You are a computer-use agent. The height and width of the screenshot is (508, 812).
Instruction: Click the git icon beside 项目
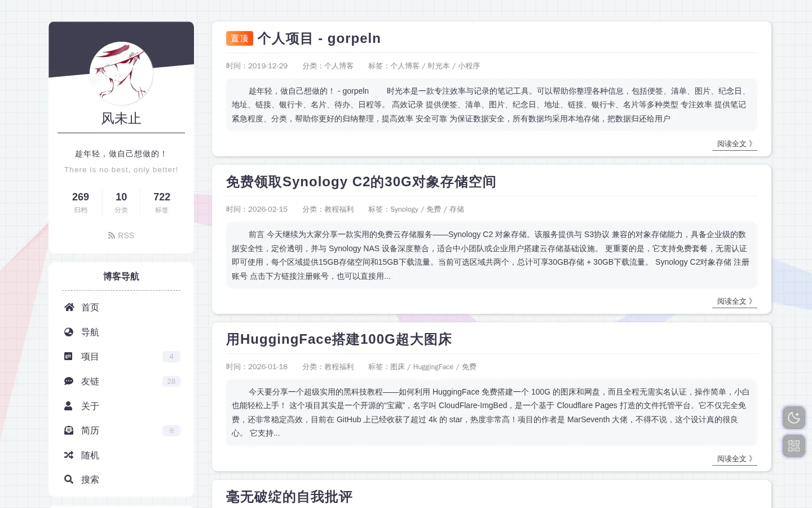[68, 356]
